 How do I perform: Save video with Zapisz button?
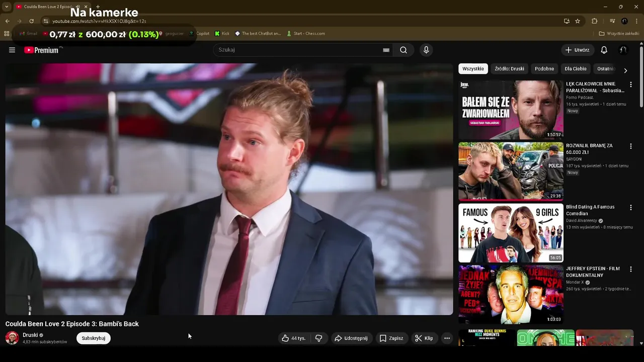(x=391, y=338)
